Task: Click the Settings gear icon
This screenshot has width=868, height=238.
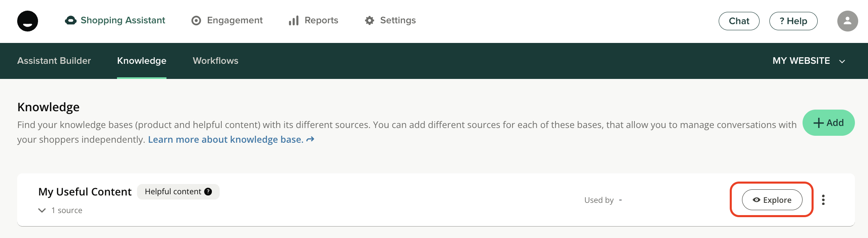Action: pyautogui.click(x=369, y=20)
